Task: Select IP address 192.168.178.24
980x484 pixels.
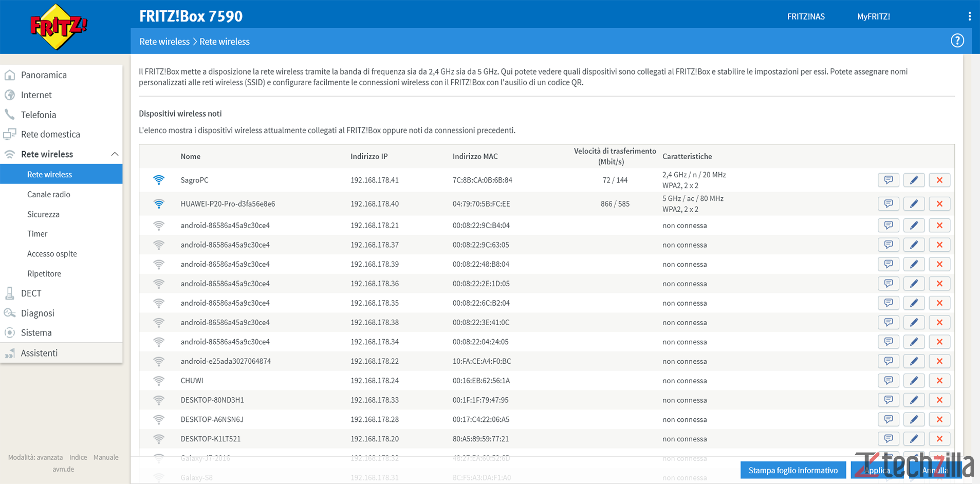Action: click(375, 381)
